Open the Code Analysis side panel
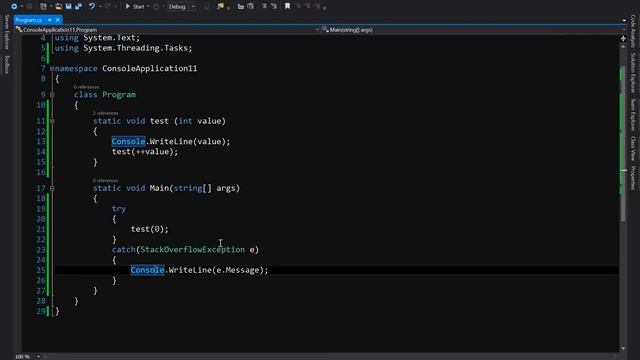The height and width of the screenshot is (360, 640). click(x=633, y=31)
